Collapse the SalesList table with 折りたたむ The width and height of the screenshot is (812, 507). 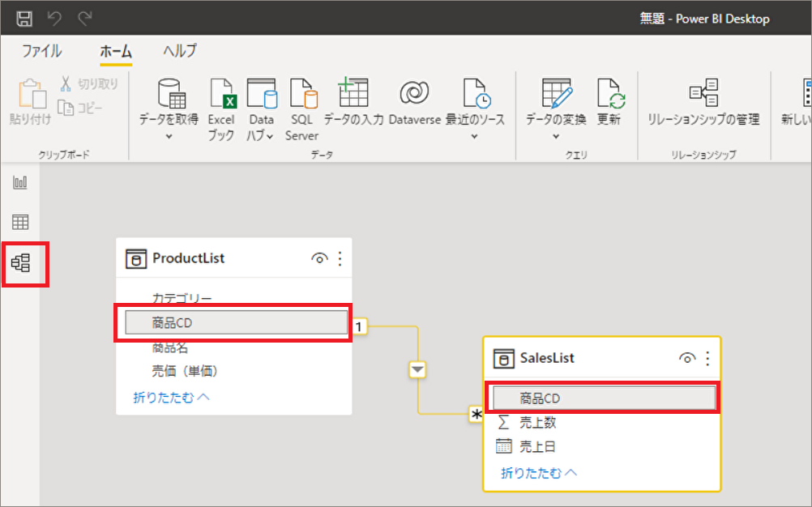pos(539,473)
